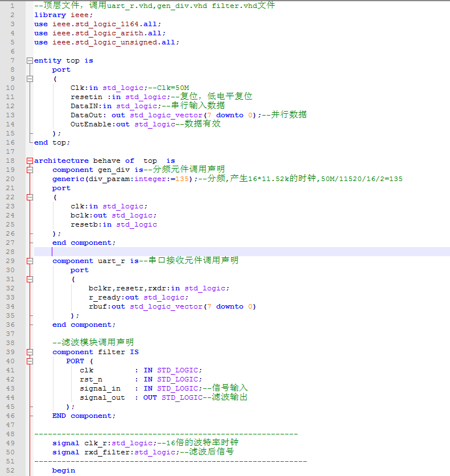Collapse the entity port parenthesis fold on line 9

click(x=30, y=79)
